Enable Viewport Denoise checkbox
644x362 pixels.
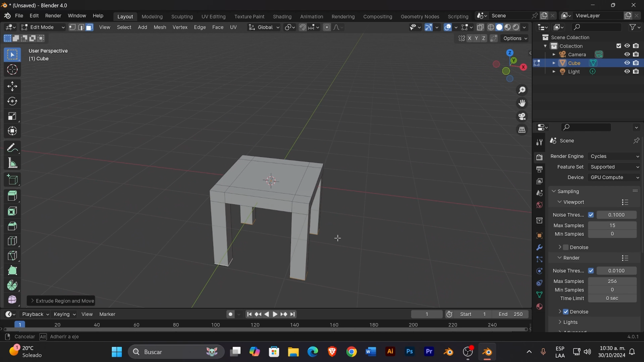pyautogui.click(x=566, y=247)
